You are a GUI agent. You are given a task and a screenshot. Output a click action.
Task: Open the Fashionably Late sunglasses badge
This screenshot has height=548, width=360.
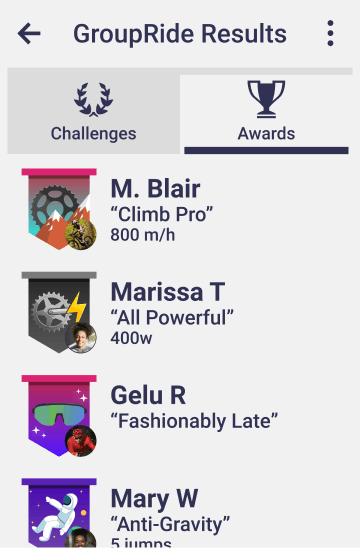pyautogui.click(x=59, y=416)
